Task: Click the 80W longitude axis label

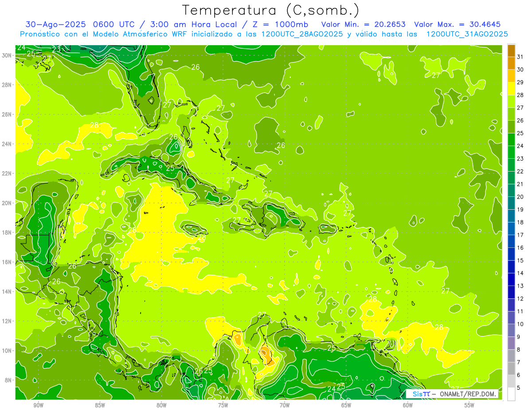Action: [161, 405]
